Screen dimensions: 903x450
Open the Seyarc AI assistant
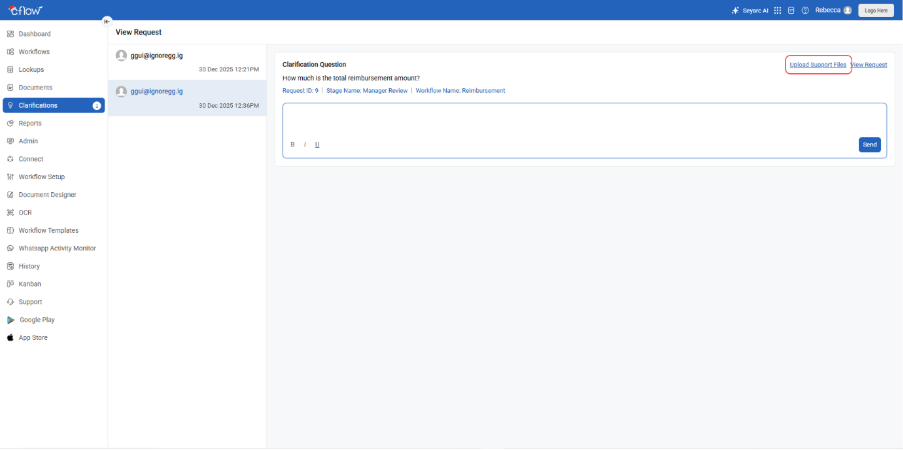[x=749, y=10]
